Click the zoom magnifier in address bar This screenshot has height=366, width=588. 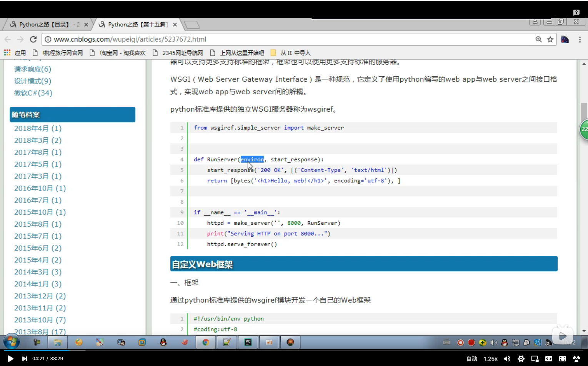point(539,39)
